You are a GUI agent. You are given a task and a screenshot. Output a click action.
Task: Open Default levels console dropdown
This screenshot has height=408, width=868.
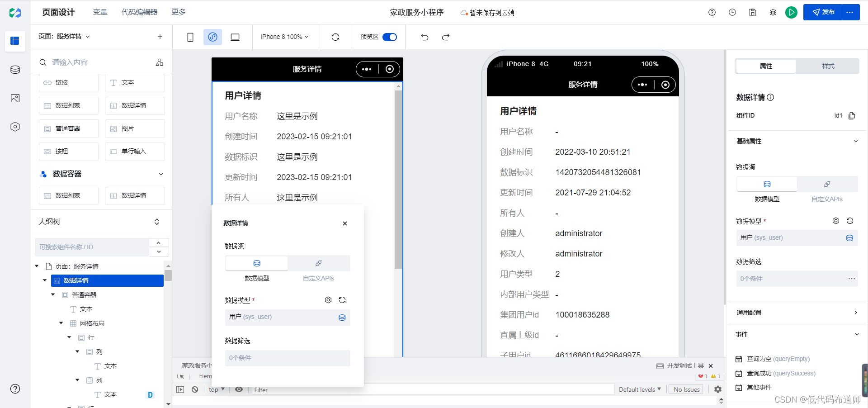tap(640, 389)
